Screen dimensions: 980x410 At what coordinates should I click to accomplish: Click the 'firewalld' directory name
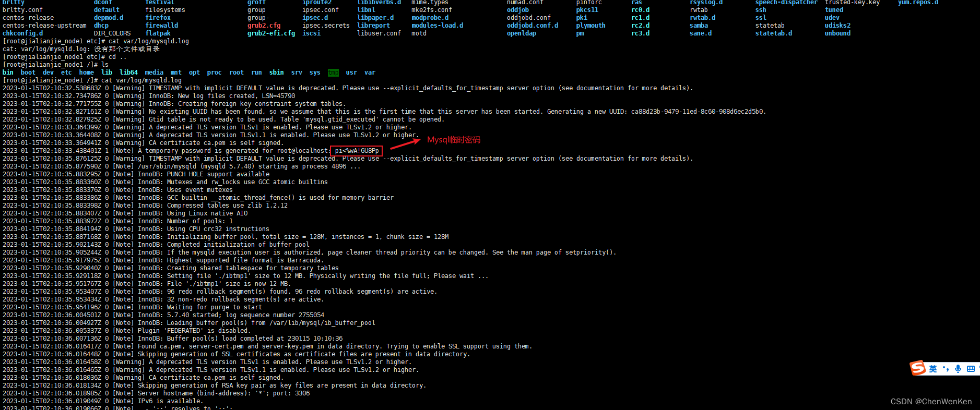[x=162, y=26]
